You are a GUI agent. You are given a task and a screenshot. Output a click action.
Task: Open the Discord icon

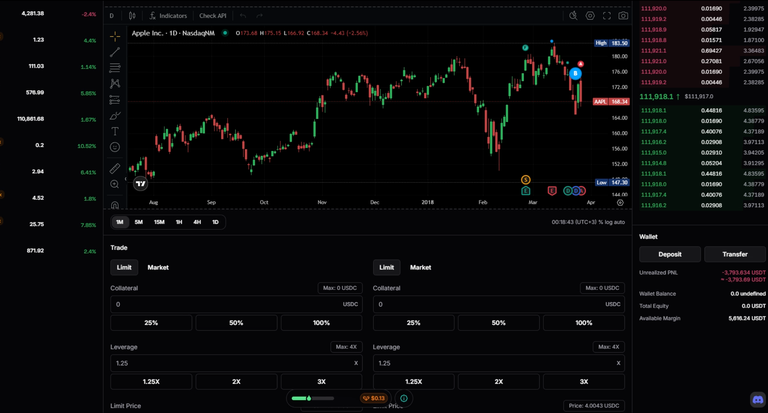[x=758, y=399]
